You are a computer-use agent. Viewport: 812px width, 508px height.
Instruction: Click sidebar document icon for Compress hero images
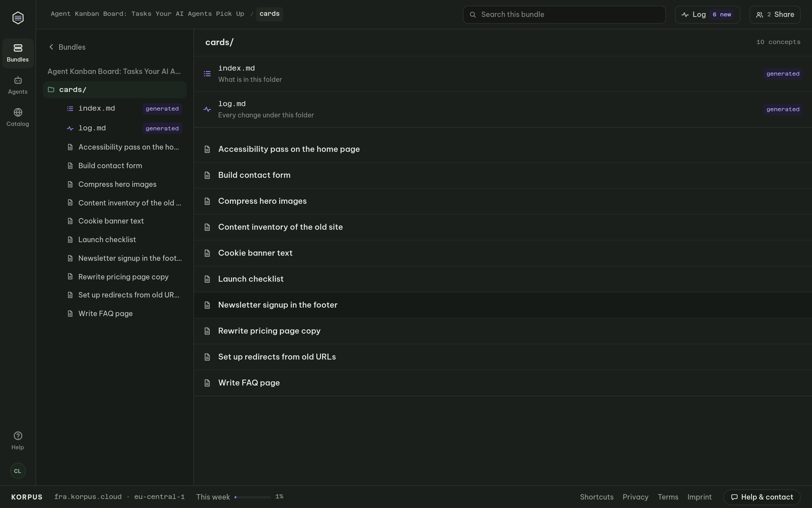[70, 185]
